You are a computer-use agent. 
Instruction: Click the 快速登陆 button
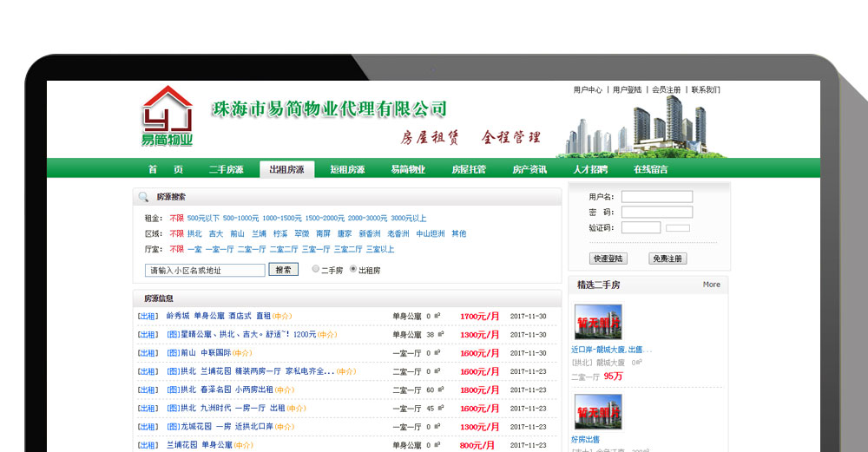pyautogui.click(x=608, y=259)
